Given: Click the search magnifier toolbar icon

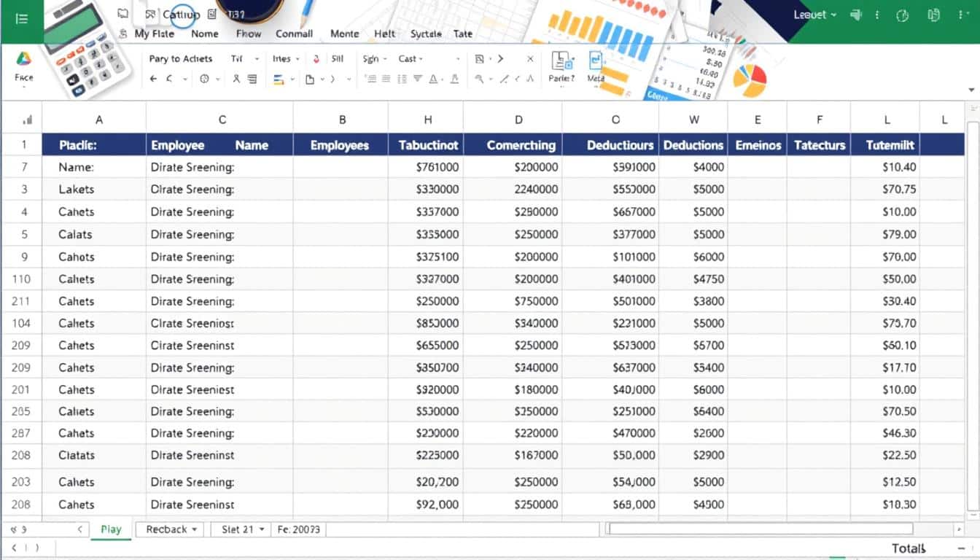Looking at the screenshot, I should coord(479,79).
